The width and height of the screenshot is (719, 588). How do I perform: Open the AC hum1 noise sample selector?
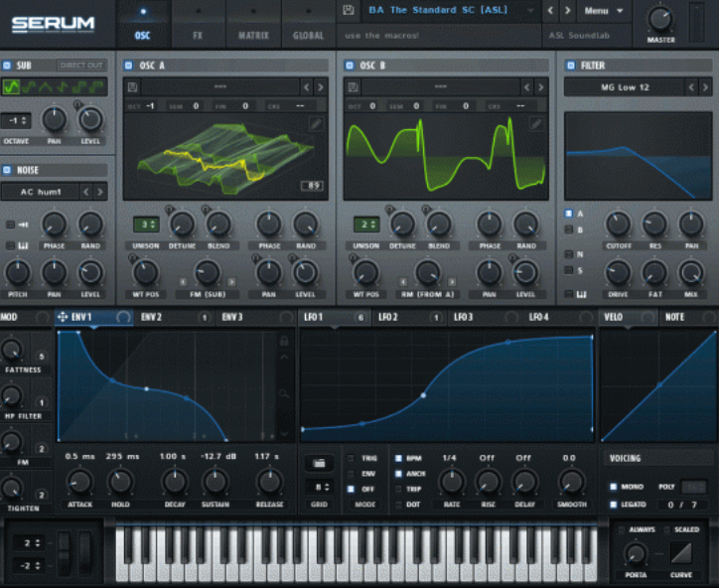(42, 192)
